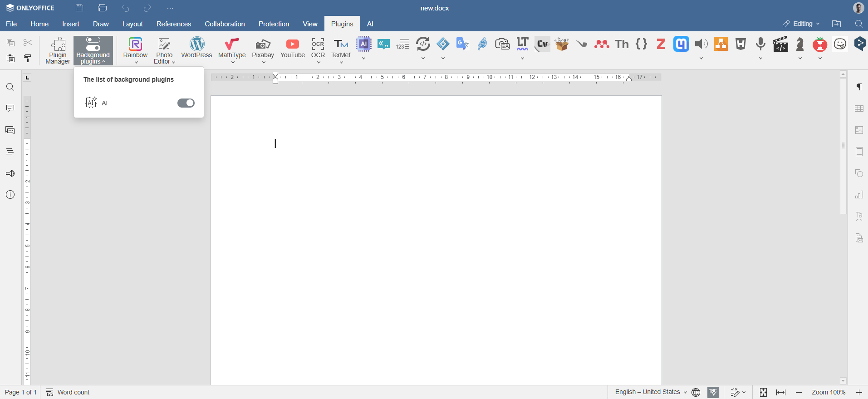
Task: Collapse the Background plugins dropdown
Action: [93, 50]
